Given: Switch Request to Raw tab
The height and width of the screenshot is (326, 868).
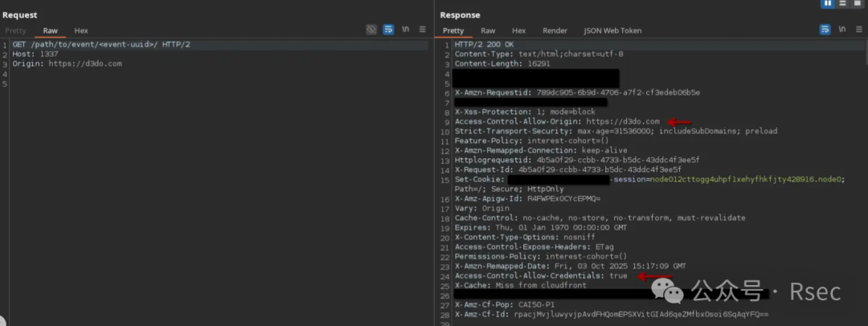Looking at the screenshot, I should (51, 31).
